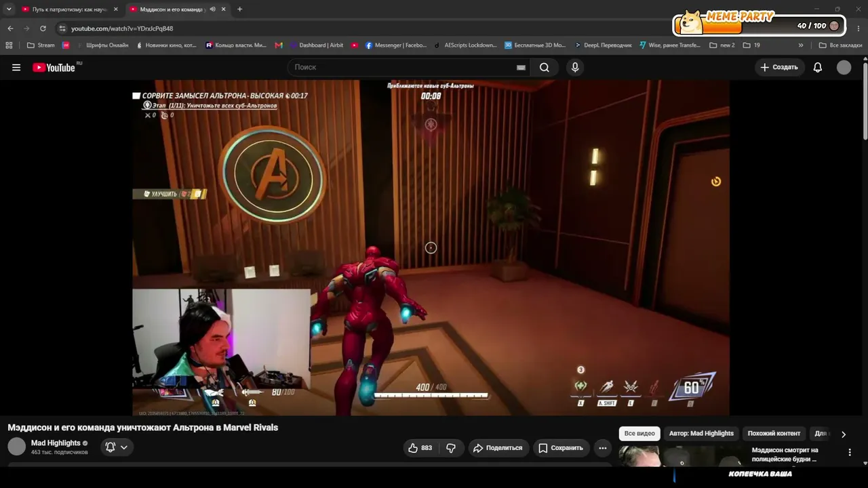Start voice search with the microphone
The image size is (868, 488).
[x=575, y=67]
